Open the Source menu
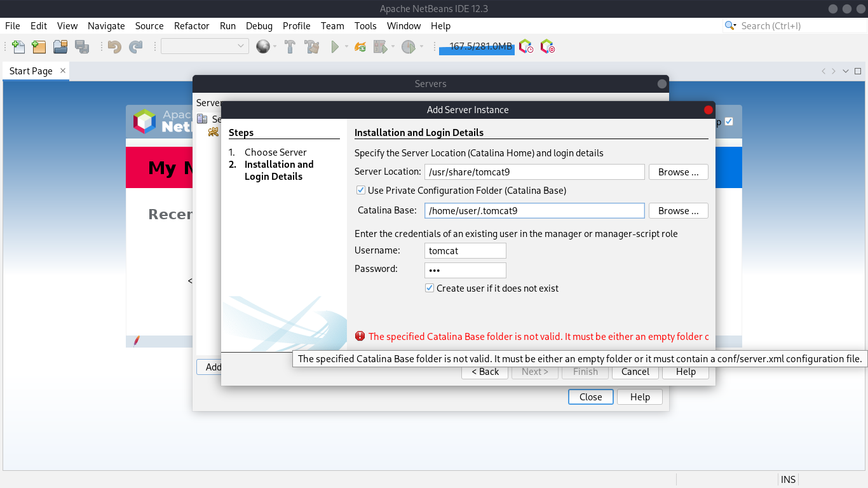Image resolution: width=868 pixels, height=488 pixels. pyautogui.click(x=149, y=26)
